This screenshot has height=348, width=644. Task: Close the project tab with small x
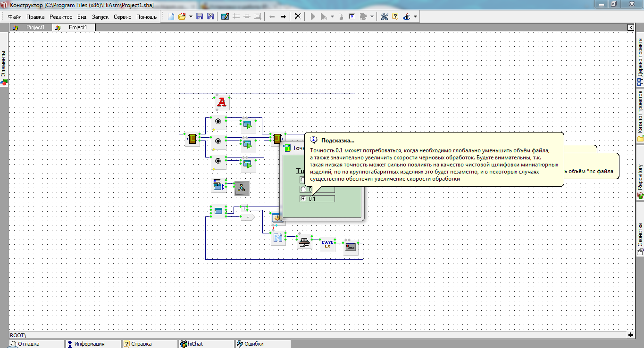tap(631, 27)
